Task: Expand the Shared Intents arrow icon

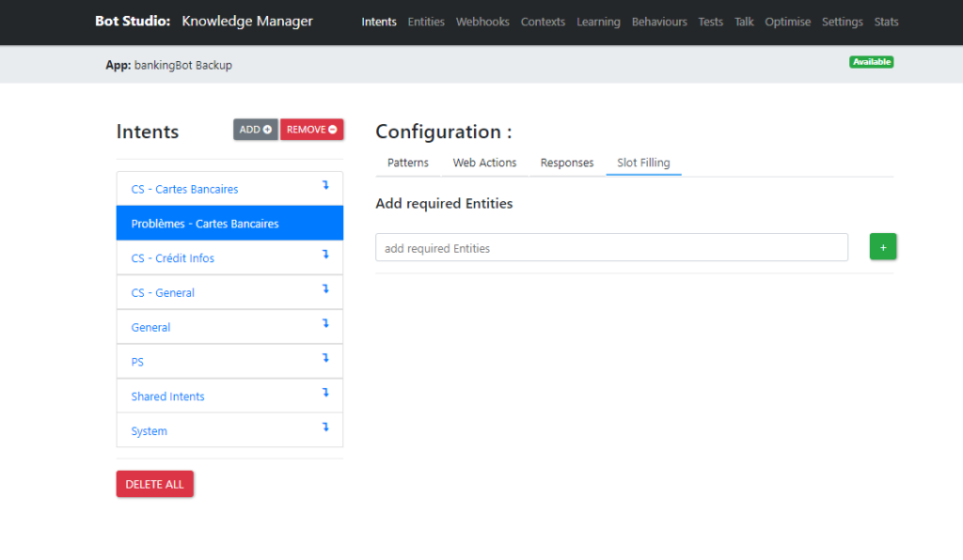Action: (325, 393)
